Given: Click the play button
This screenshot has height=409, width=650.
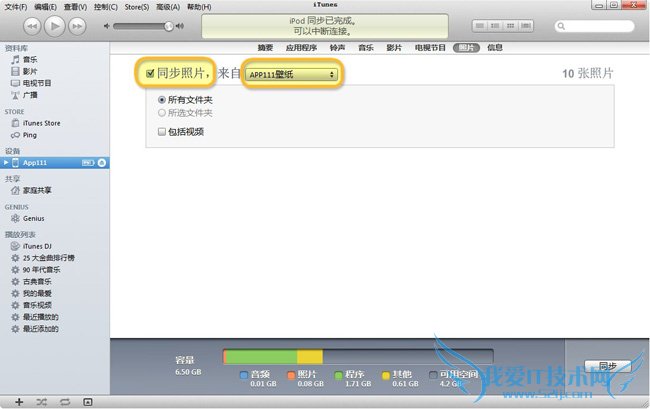Looking at the screenshot, I should click(x=54, y=26).
